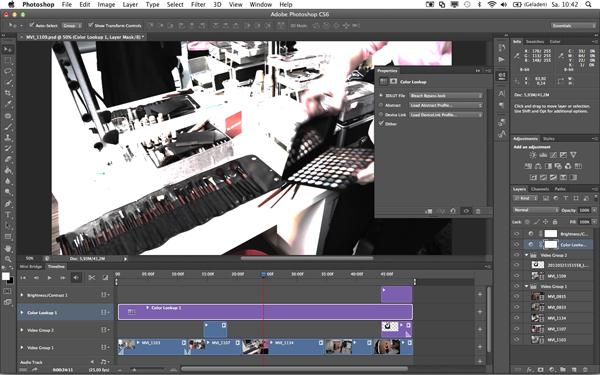Select the 3DLUT File radio button
The image size is (600, 375).
pos(381,95)
